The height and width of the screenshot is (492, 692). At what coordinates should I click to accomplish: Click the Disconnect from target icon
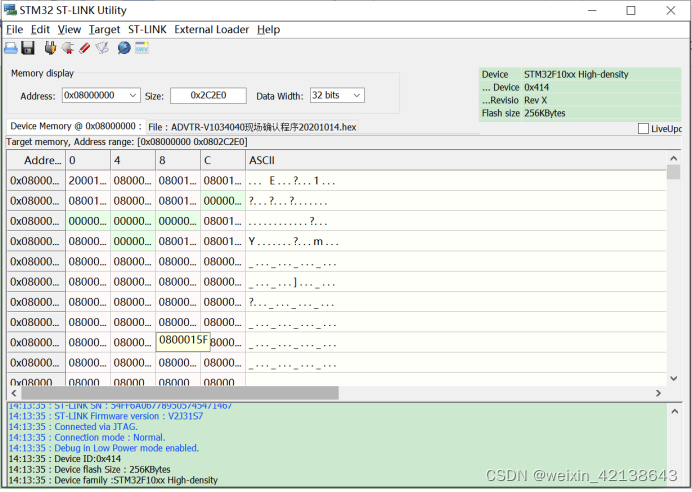[x=68, y=48]
